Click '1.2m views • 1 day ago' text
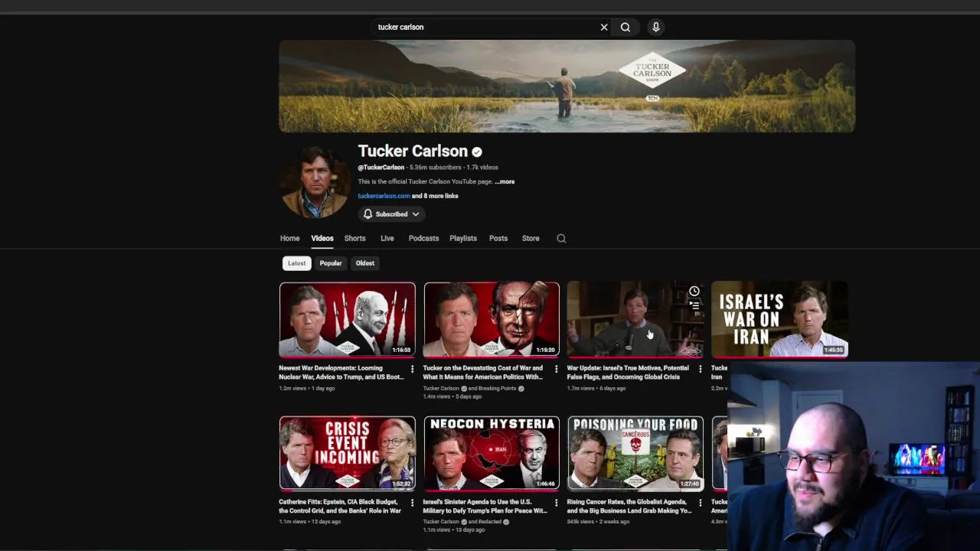This screenshot has width=980, height=551. [307, 388]
